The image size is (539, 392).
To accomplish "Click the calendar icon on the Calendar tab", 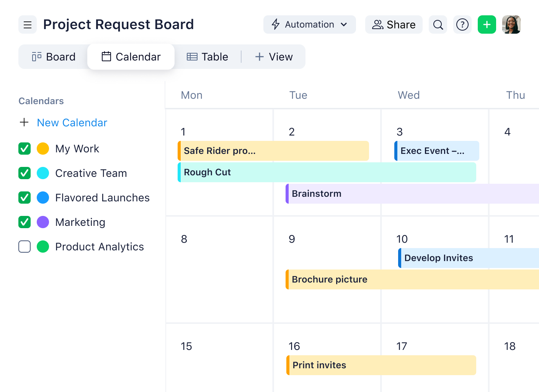I will click(106, 56).
